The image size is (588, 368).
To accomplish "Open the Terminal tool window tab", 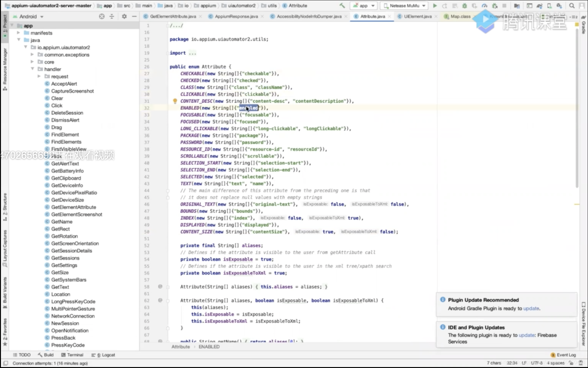I will click(72, 355).
